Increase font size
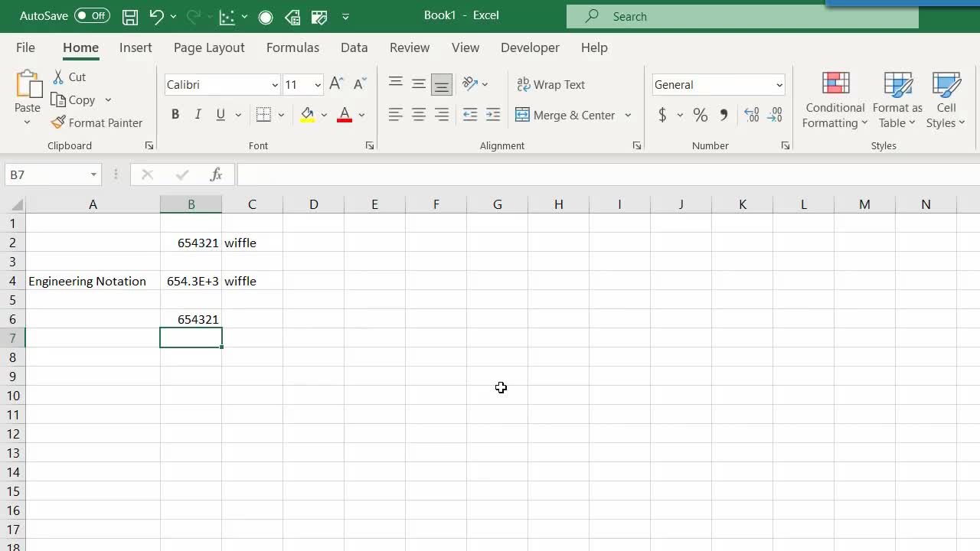Screen dimensions: 980x551 [x=336, y=84]
